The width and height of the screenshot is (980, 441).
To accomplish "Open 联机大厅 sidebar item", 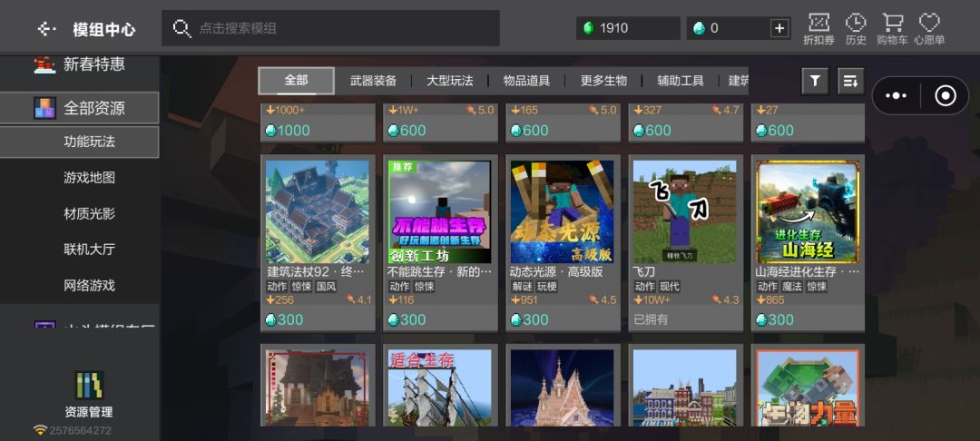I will coord(89,250).
